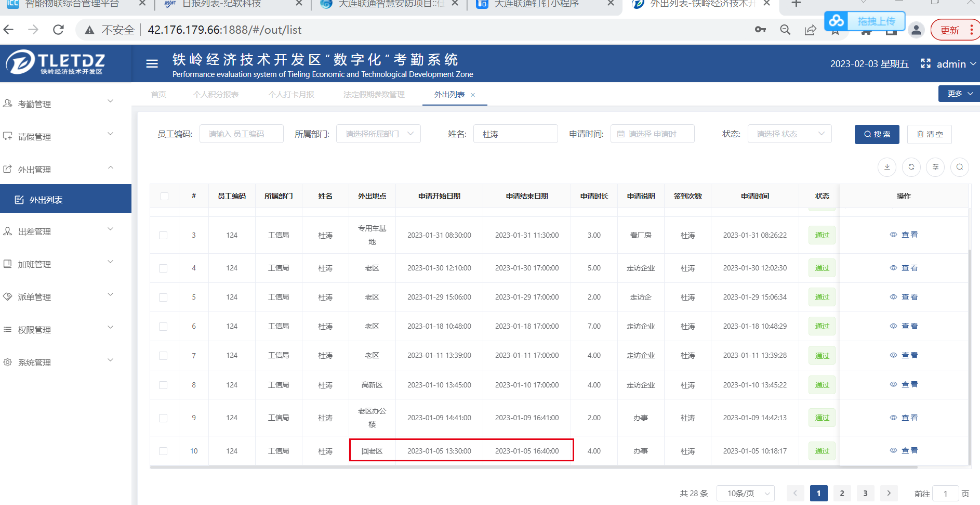Switch to the 个人打卡月报 tab
The height and width of the screenshot is (505, 980).
pyautogui.click(x=291, y=94)
